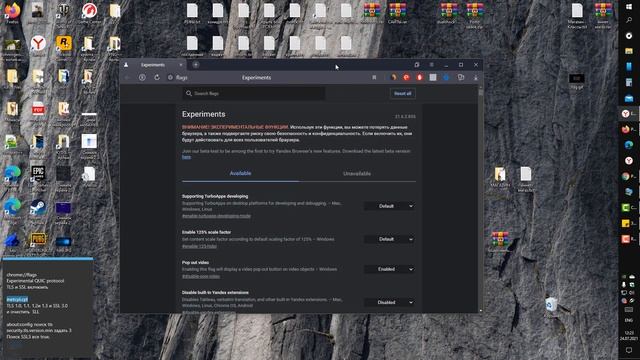Open the grey square extension icon
This screenshot has height=360, width=640.
coord(433,77)
